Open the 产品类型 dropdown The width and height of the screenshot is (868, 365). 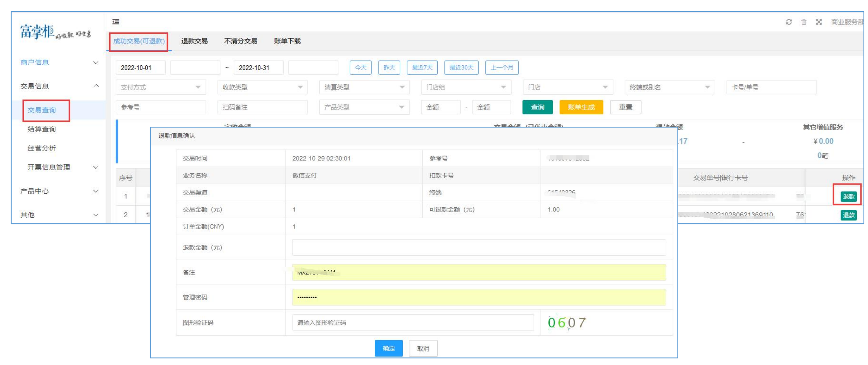(x=364, y=107)
